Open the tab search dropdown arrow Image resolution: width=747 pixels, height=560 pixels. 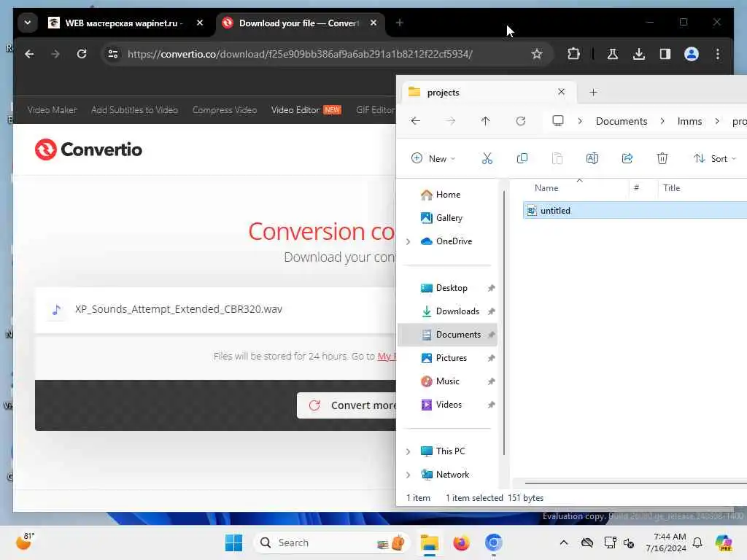pos(28,23)
